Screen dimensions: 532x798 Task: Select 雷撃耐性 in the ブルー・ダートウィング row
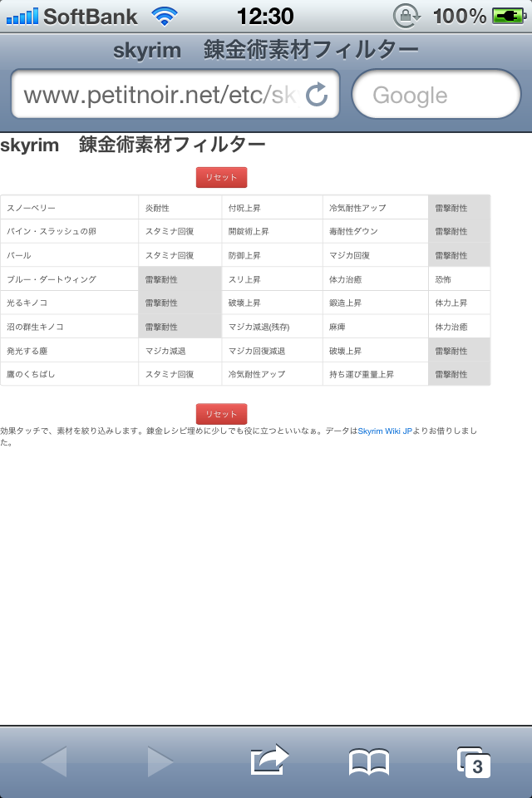pos(180,279)
